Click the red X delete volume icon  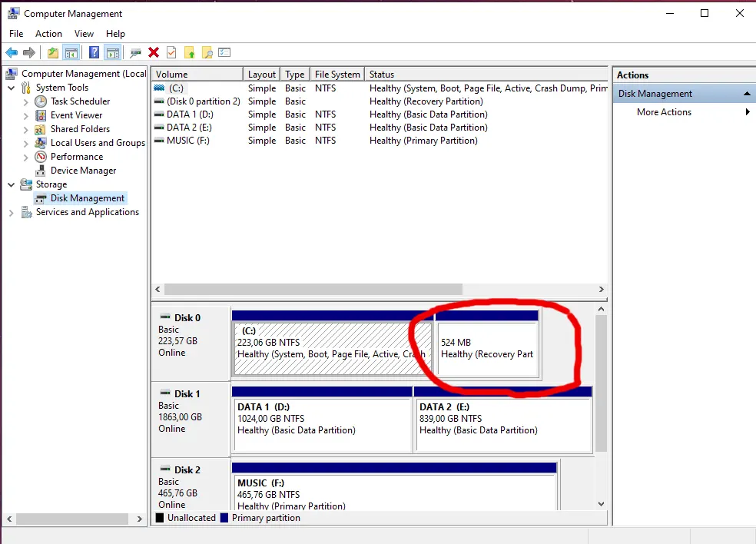153,52
